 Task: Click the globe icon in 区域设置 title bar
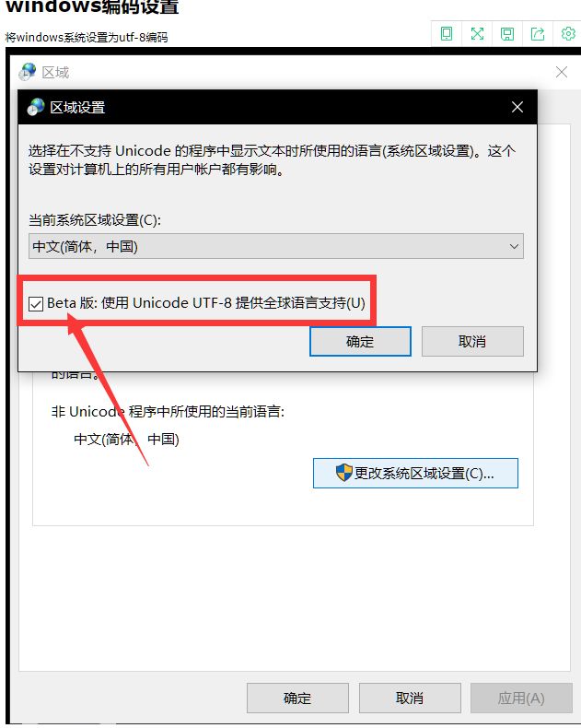36,107
